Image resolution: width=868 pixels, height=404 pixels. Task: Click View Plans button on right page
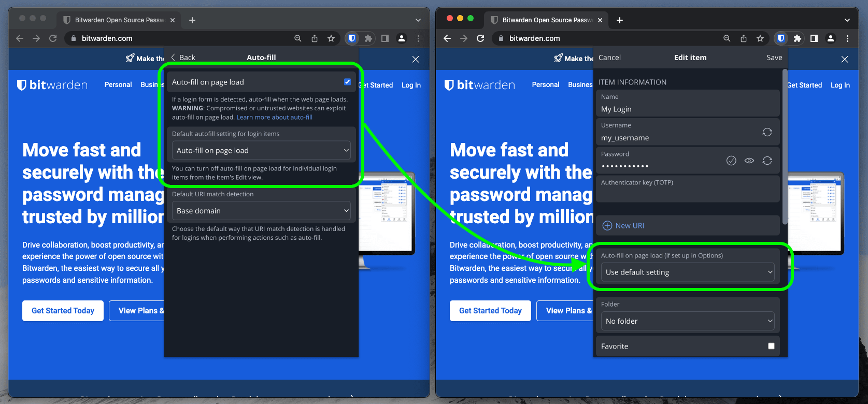pyautogui.click(x=565, y=311)
